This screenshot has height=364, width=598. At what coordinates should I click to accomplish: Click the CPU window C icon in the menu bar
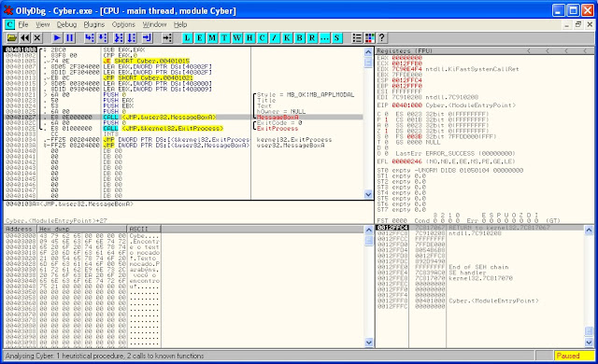pos(9,25)
